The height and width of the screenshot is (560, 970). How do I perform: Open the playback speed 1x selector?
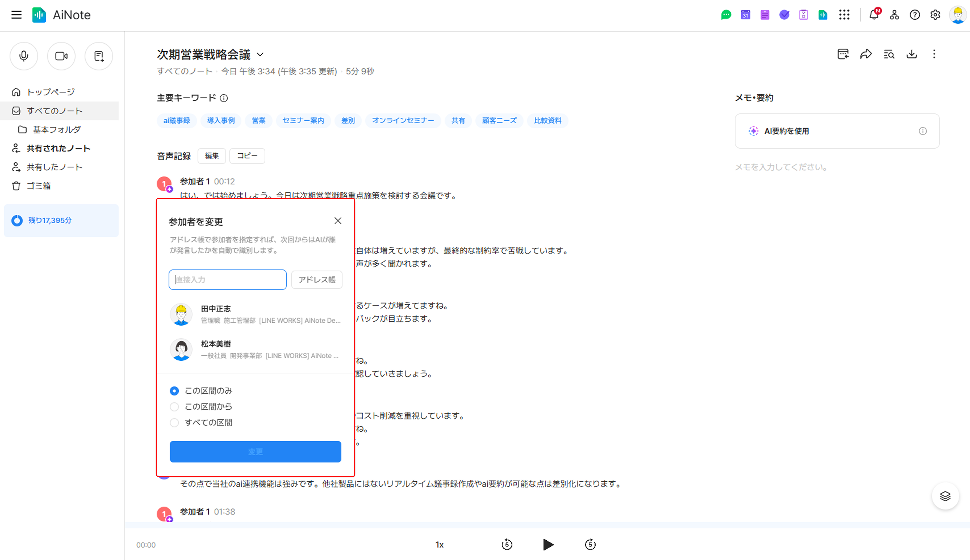click(440, 545)
